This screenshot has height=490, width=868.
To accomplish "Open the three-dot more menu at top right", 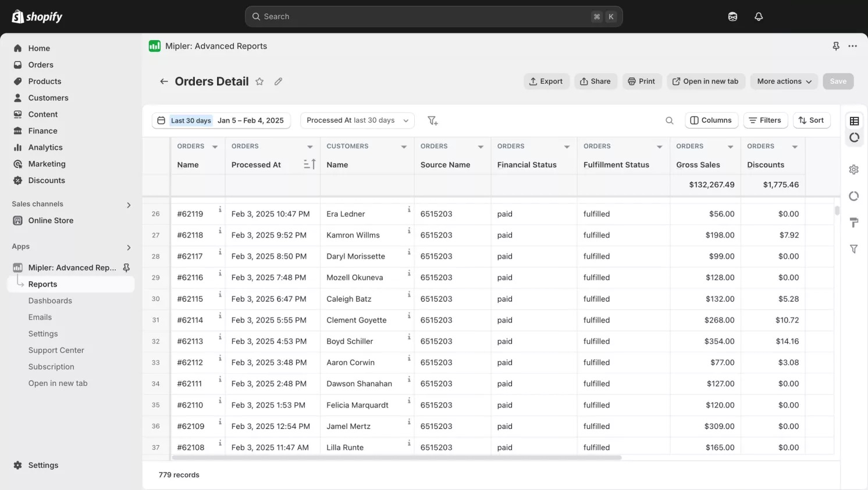I will (x=853, y=46).
